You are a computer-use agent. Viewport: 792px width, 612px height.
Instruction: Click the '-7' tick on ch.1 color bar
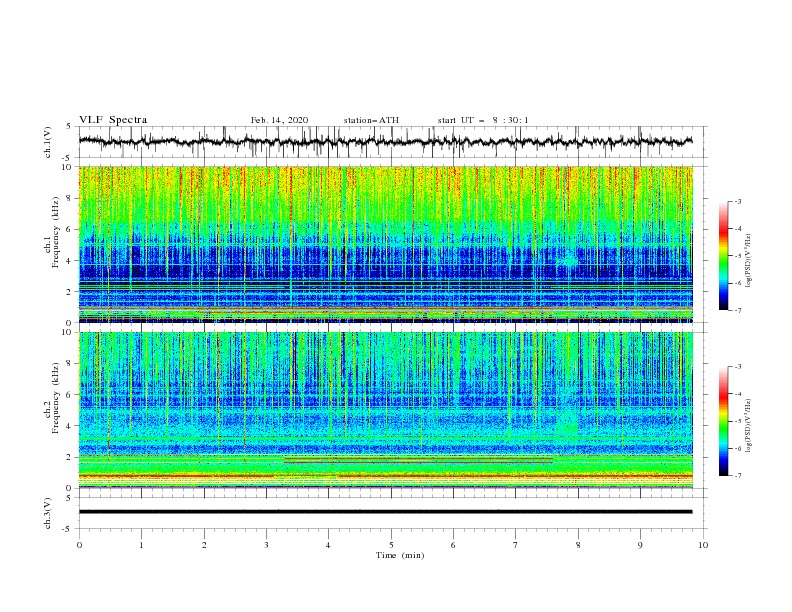click(x=738, y=310)
